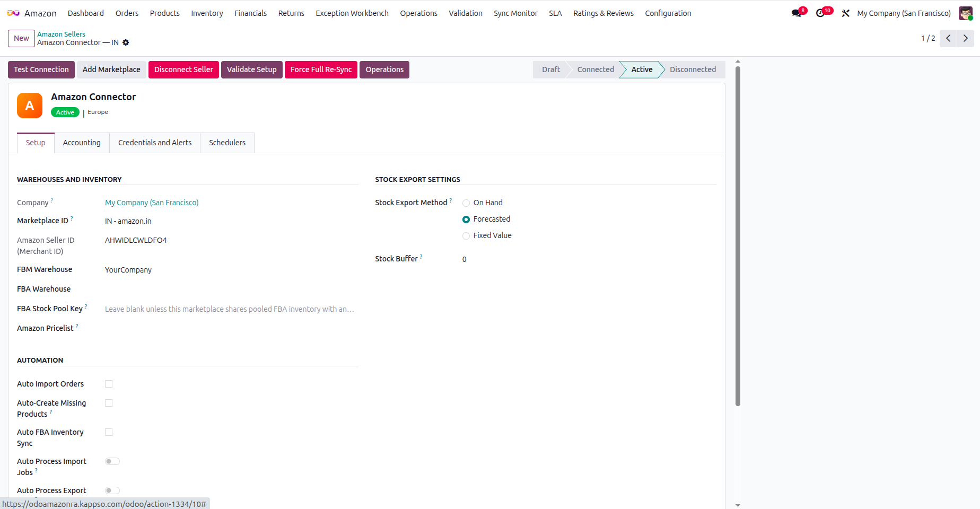
Task: Show help tooltip for FBA Stock Pool Key
Action: [x=86, y=306]
